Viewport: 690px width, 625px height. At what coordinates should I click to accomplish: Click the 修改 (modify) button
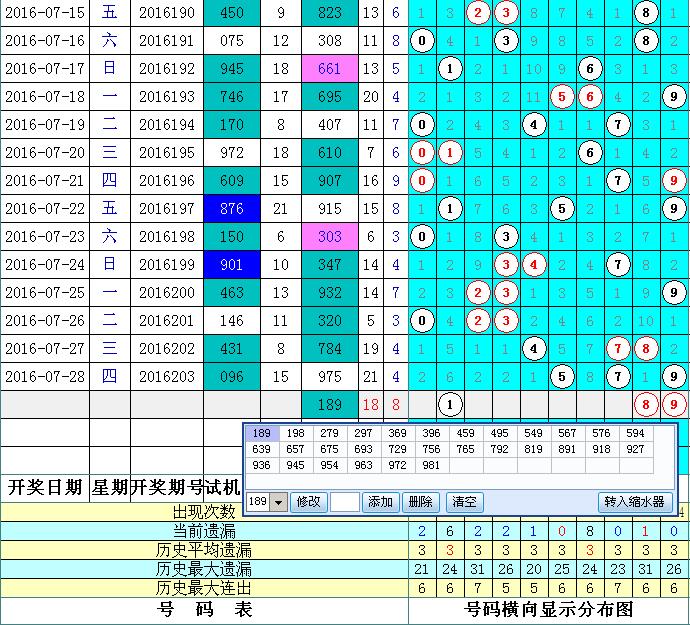coord(308,502)
